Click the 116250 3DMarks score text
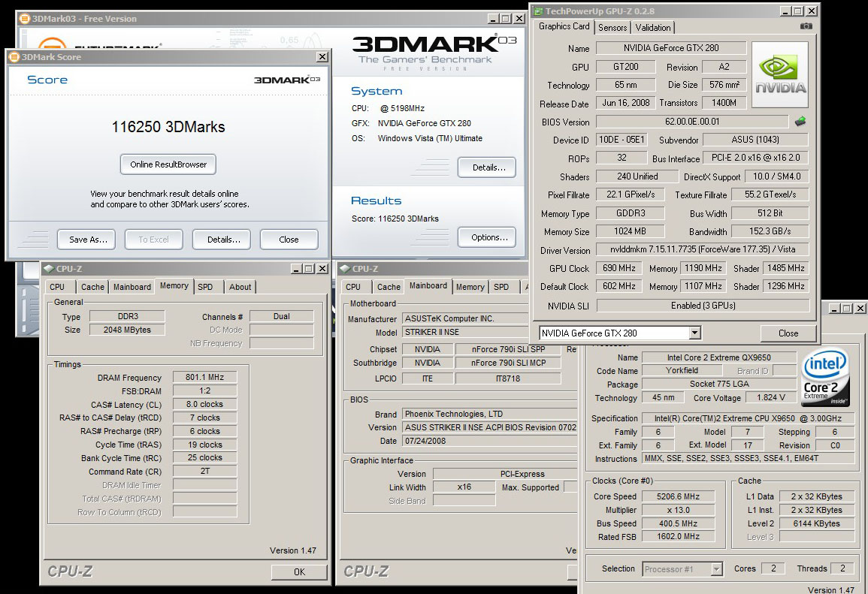Viewport: 868px width, 594px height. click(x=168, y=127)
